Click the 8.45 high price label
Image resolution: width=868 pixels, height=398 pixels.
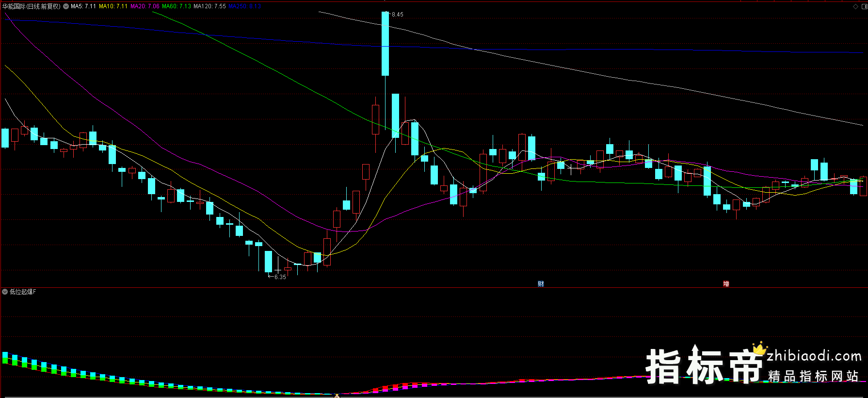pyautogui.click(x=397, y=15)
